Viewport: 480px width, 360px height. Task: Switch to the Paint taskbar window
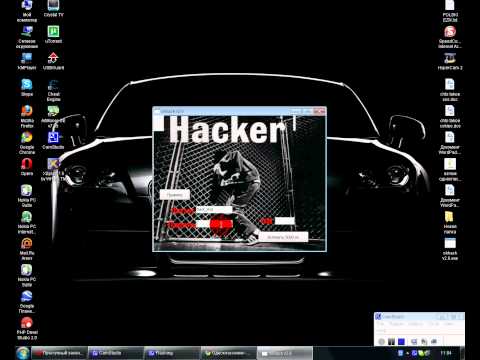pos(172,353)
